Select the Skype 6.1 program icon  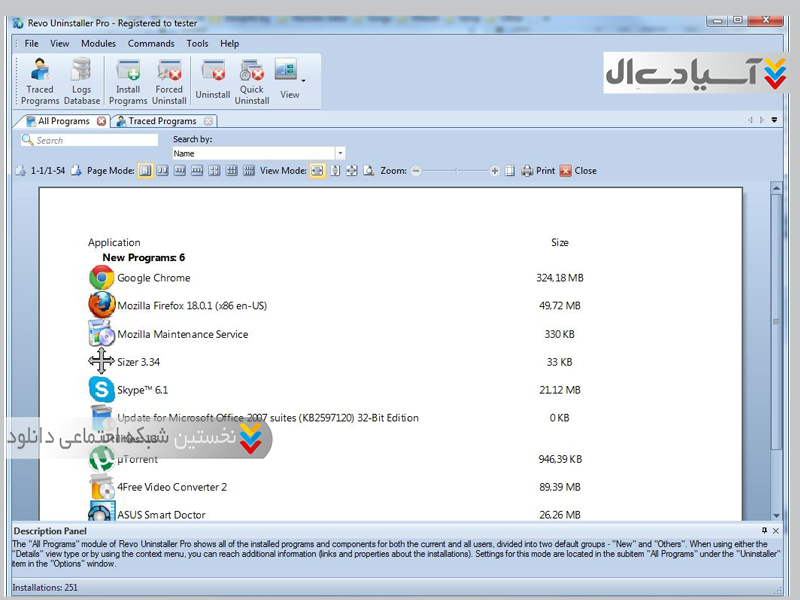coord(101,390)
